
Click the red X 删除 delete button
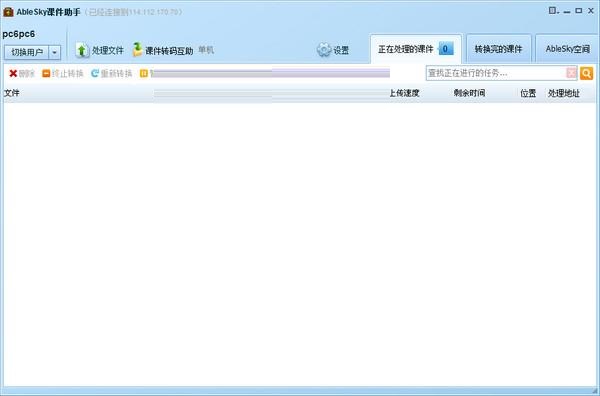coord(22,73)
